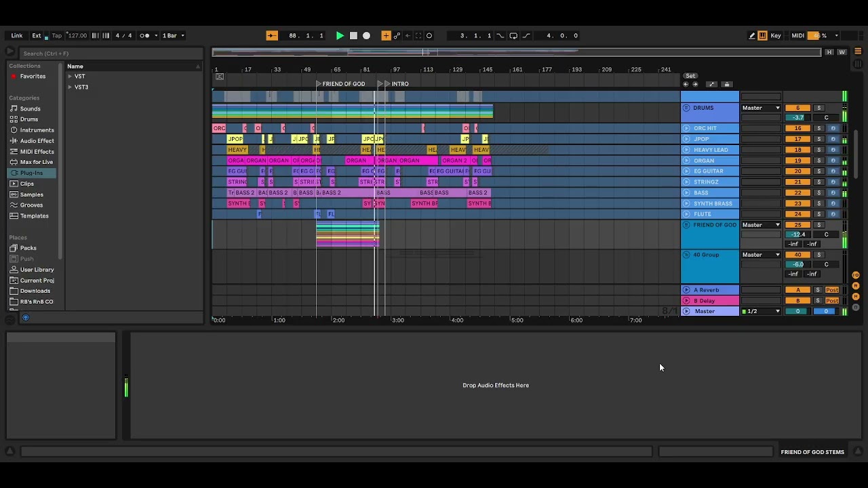Open the MIDI Effects category
Screen dimensions: 868x488
37,152
